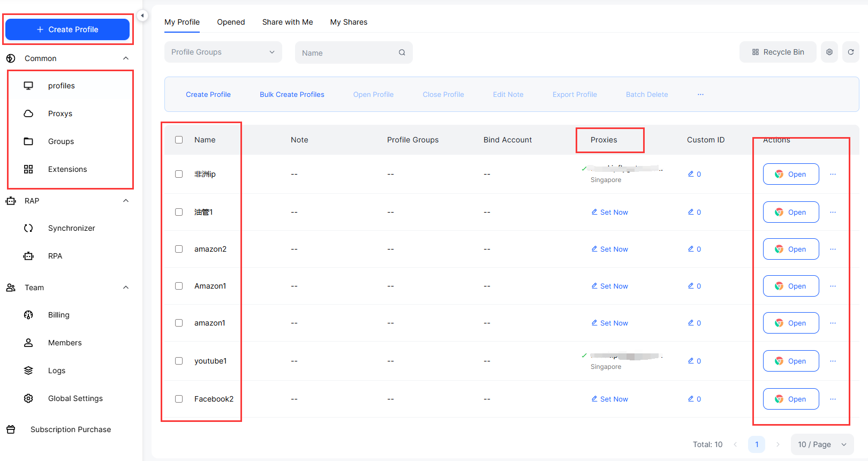
Task: Collapse the Common section chevron
Action: click(x=126, y=58)
